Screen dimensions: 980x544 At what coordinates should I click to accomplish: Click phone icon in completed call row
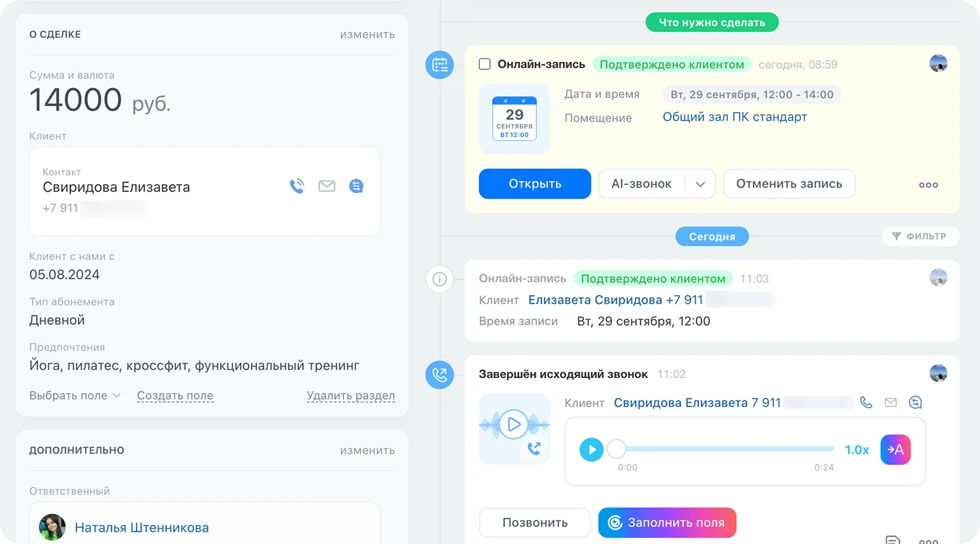[x=866, y=403]
